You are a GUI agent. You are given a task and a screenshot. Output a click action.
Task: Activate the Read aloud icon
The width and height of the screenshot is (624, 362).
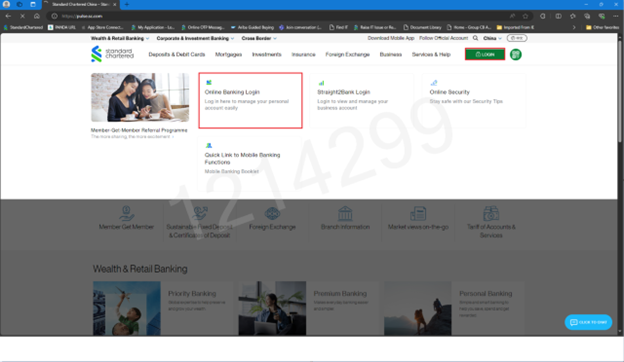tap(512, 16)
